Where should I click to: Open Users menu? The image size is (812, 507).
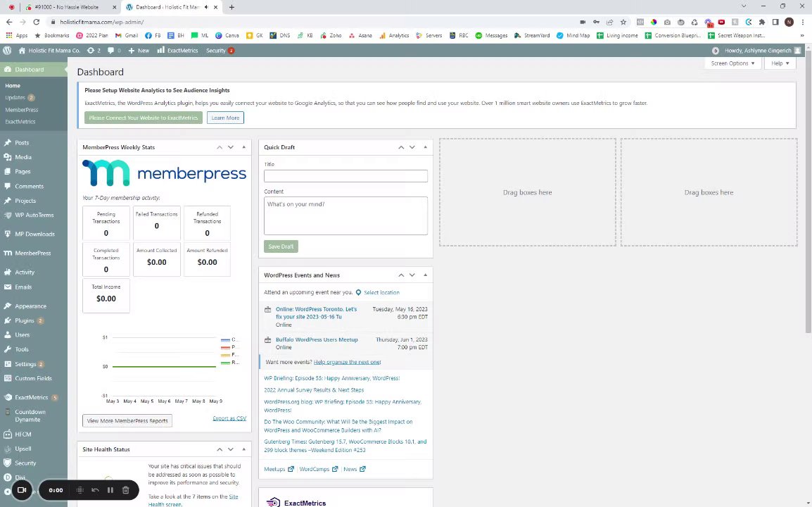[x=23, y=335]
